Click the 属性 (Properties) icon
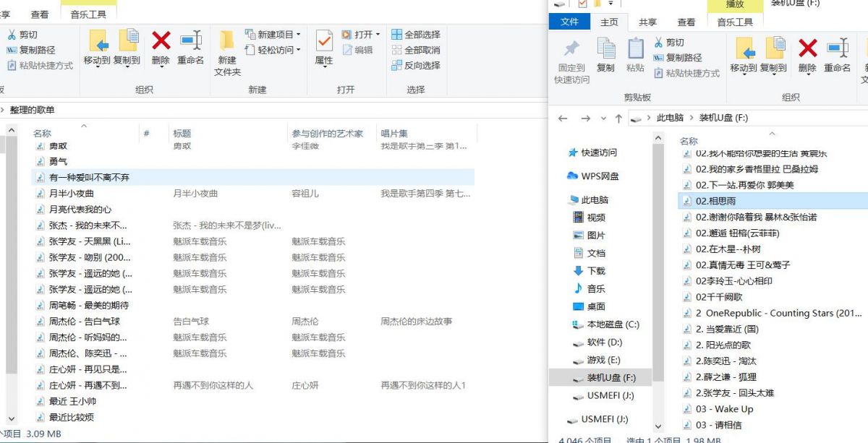This screenshot has width=868, height=443. tap(323, 49)
